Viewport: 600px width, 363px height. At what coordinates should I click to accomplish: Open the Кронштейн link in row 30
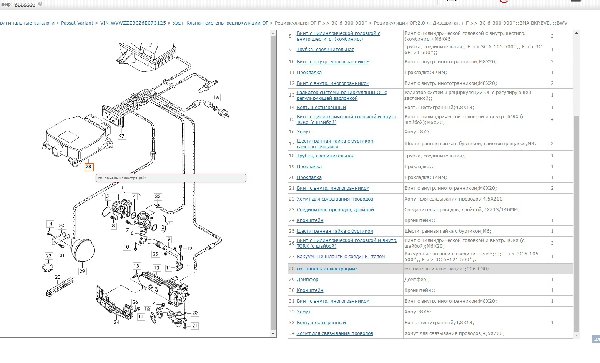pyautogui.click(x=310, y=290)
